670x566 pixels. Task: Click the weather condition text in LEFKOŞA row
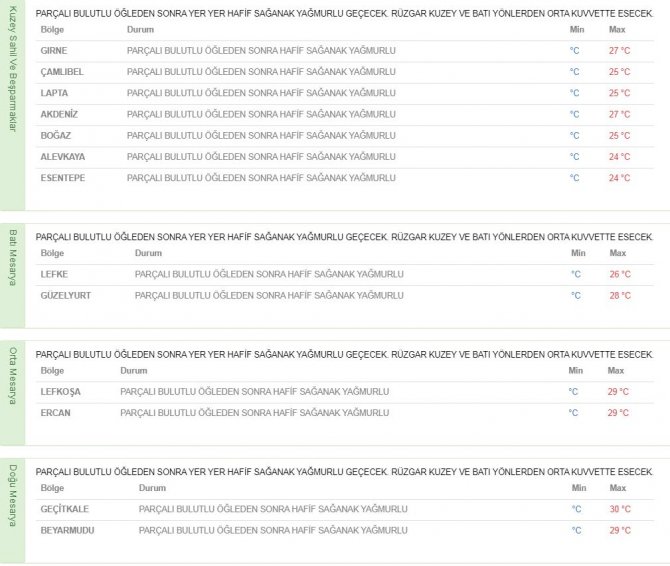coord(254,391)
